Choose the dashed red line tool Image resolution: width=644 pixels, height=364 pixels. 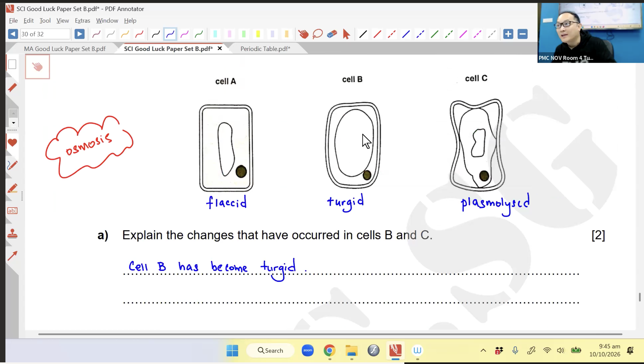coord(392,34)
